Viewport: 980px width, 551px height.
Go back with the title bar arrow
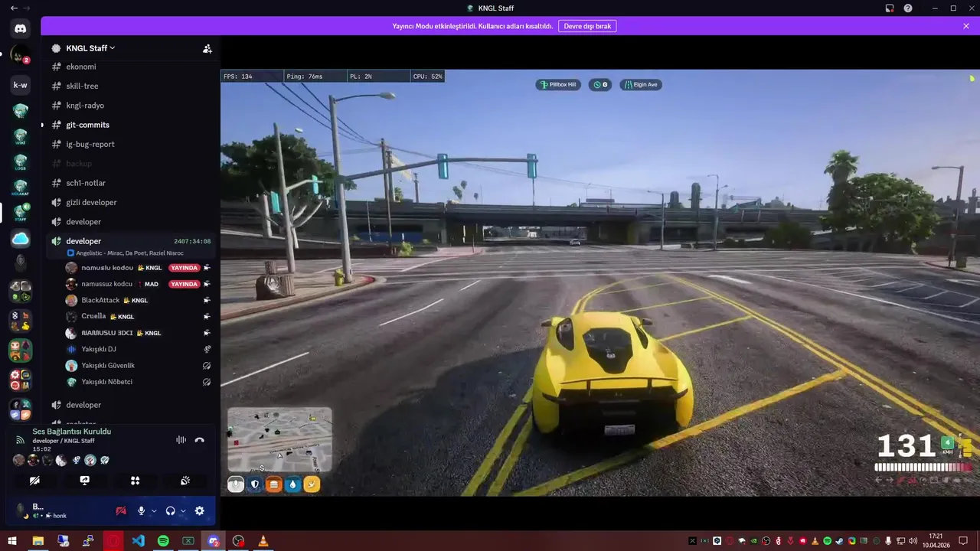pos(14,8)
